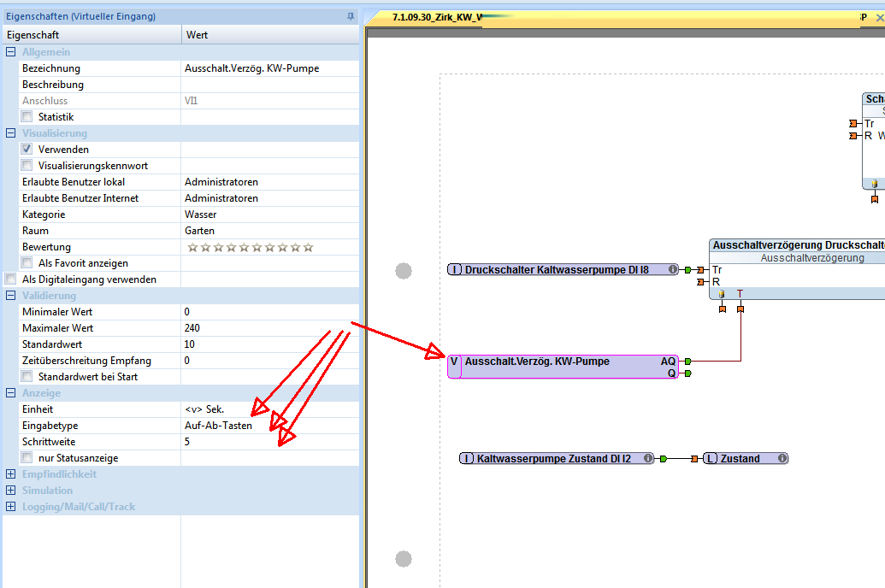Click the Tr input connector of Ausschaltverzögerung block
Viewport: 885px width, 588px height.
click(700, 270)
